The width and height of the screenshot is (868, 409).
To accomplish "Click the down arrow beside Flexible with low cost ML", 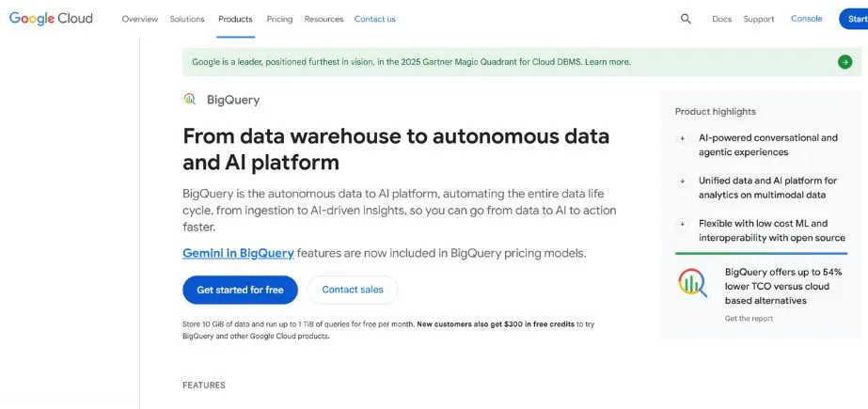I will click(x=683, y=224).
